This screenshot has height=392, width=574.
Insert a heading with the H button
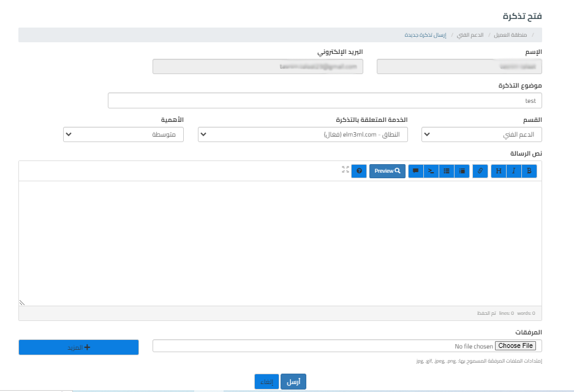[x=499, y=171]
